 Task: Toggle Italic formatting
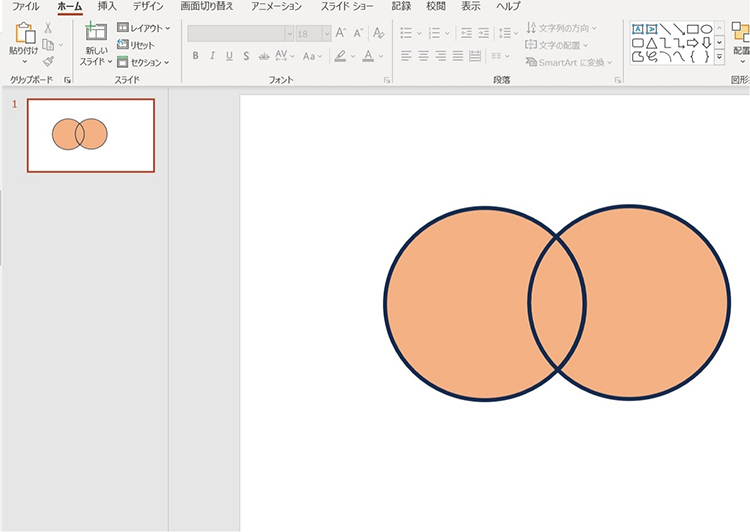click(212, 56)
